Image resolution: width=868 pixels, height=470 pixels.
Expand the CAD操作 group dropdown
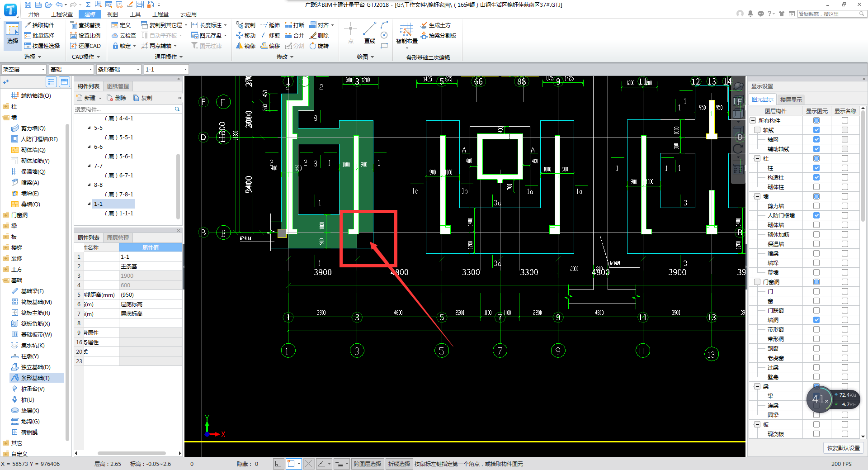pos(98,57)
